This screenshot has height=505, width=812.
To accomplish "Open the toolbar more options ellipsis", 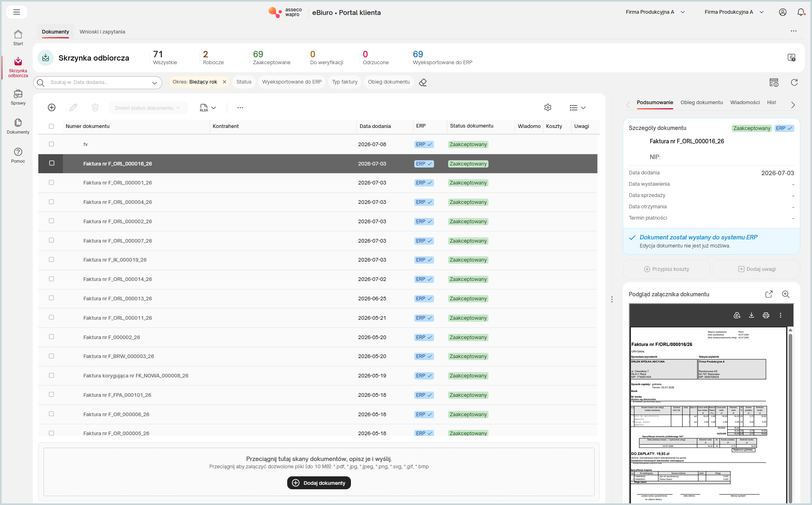I will (240, 107).
